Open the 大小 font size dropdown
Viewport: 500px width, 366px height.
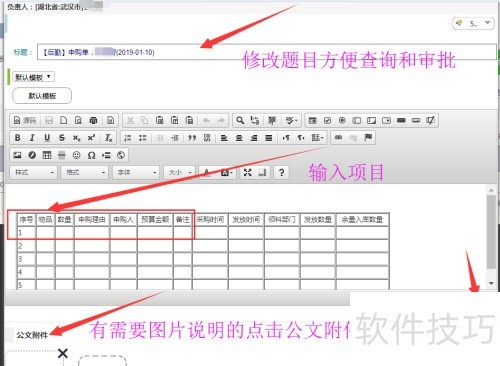coord(179,172)
